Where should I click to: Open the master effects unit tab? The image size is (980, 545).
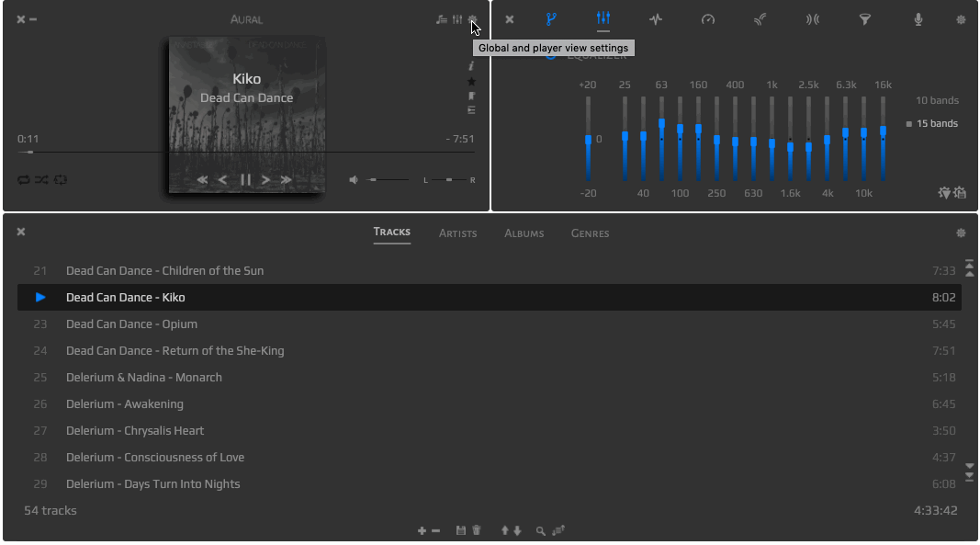coord(551,19)
